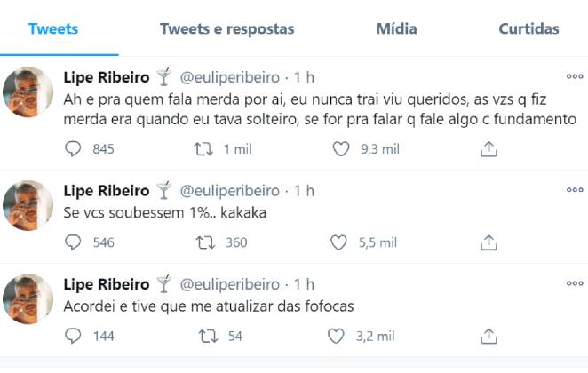Open @euliperibeiro handle link on first tweet

tap(231, 76)
